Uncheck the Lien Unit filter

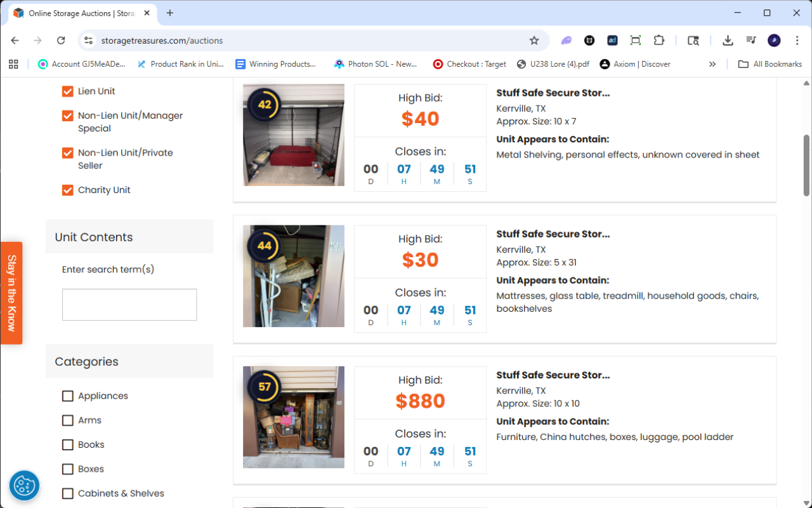[67, 91]
